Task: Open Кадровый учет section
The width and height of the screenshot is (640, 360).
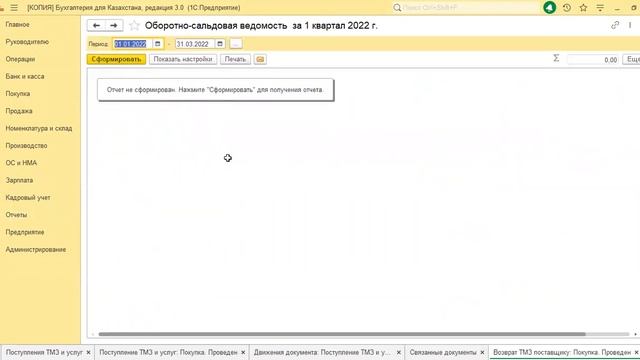Action: [x=28, y=198]
